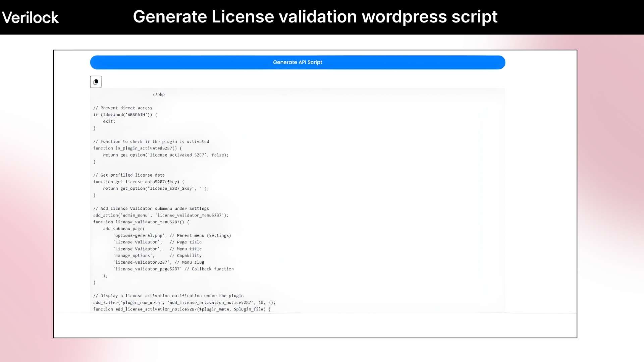Click the 'Prevent direct access' comment line

123,108
